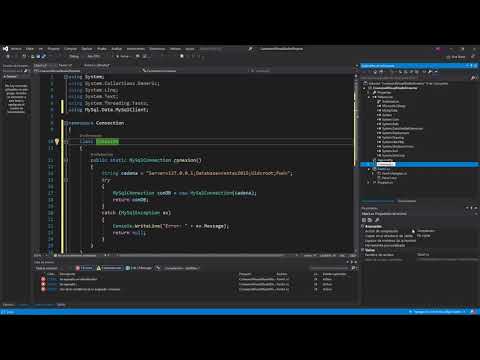Select the Referencias folder in Solution Explorer
The height and width of the screenshot is (360, 480).
[385, 97]
